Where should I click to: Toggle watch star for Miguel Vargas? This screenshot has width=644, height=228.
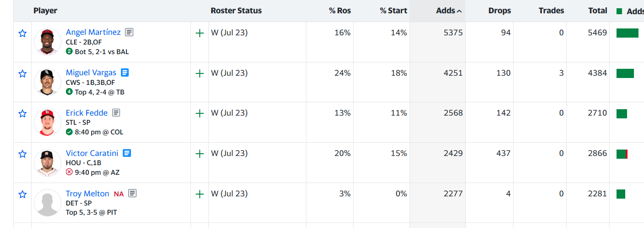[22, 73]
